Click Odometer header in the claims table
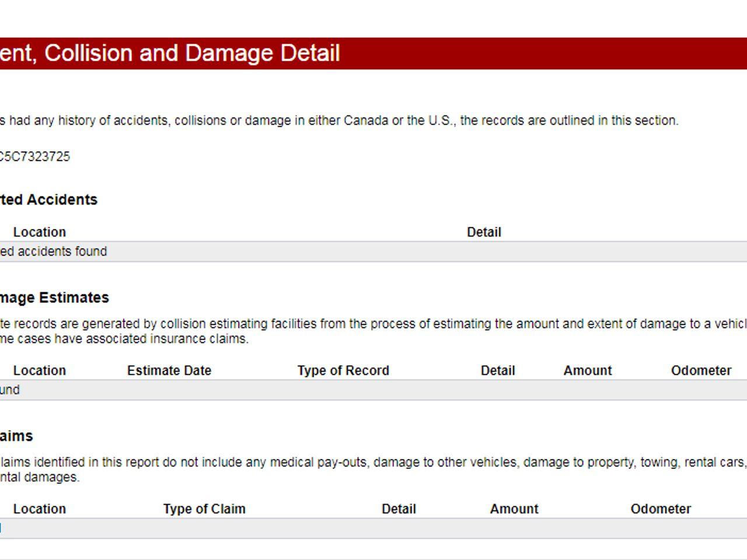This screenshot has height=560, width=747. (x=661, y=509)
